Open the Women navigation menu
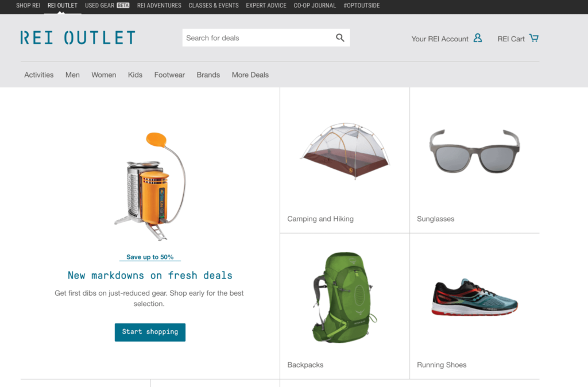The image size is (588, 387). [104, 75]
